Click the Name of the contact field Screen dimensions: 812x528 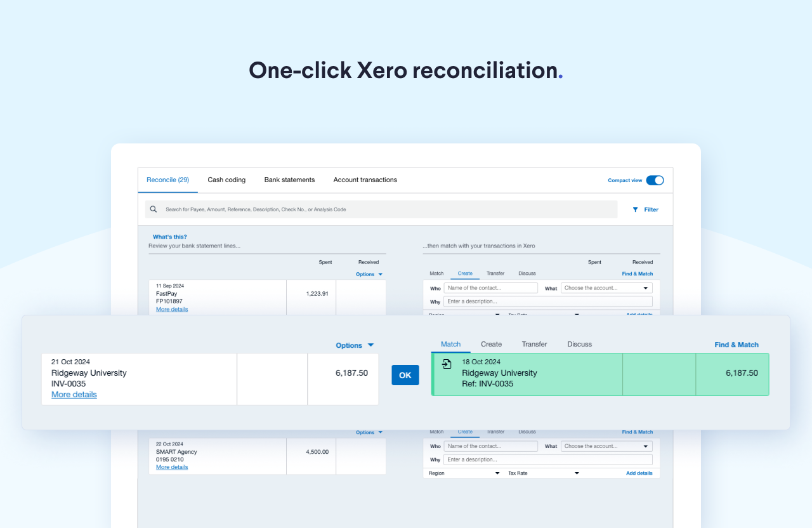491,446
